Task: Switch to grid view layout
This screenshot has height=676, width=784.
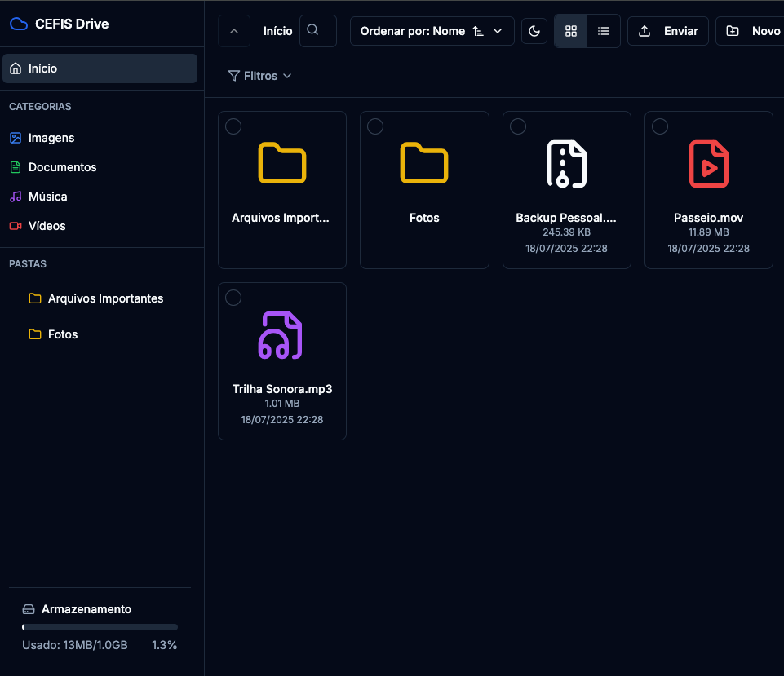Action: click(571, 31)
